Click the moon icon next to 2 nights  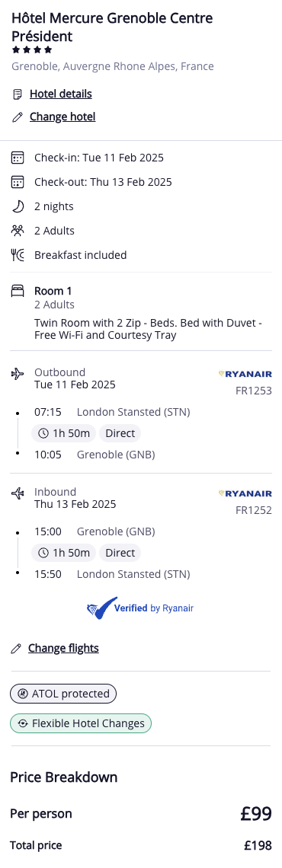(18, 206)
